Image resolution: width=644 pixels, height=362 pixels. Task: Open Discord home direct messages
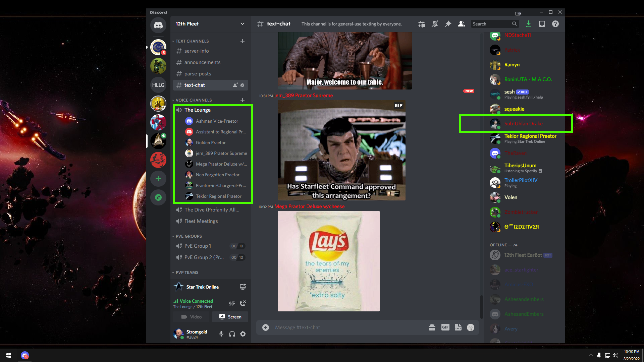tap(158, 25)
